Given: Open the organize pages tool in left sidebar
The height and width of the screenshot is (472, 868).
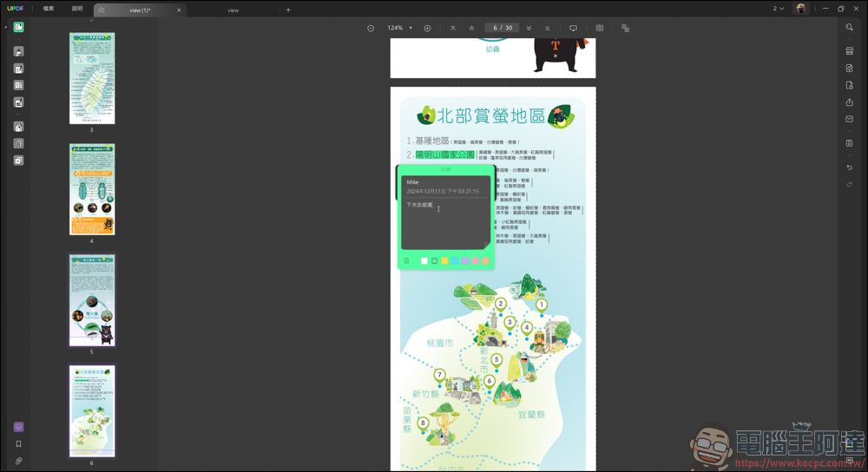Looking at the screenshot, I should pos(18,128).
